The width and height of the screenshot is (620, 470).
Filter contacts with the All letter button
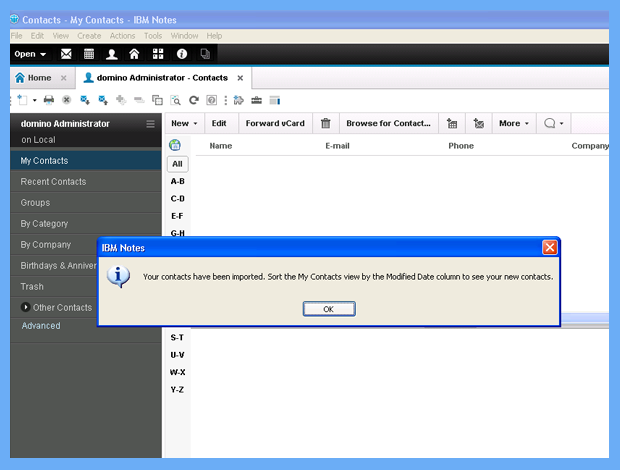[x=178, y=164]
